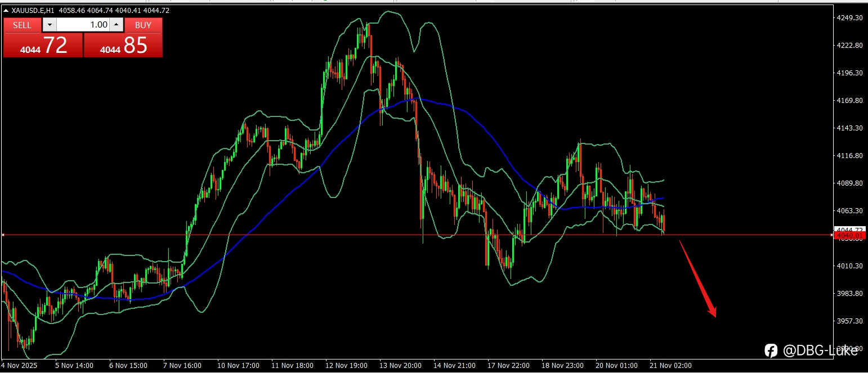This screenshot has height=373, width=868.
Task: Click the 7 Nov 16:00 time label
Action: pyautogui.click(x=182, y=366)
